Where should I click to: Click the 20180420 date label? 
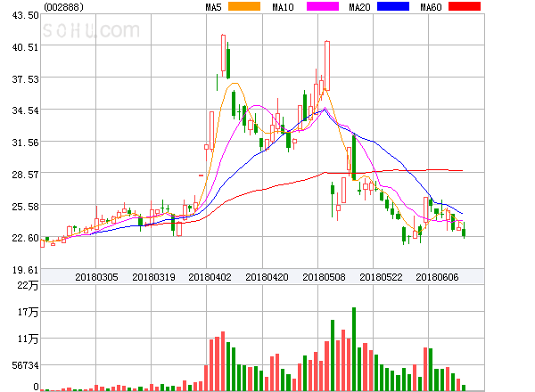(x=267, y=277)
